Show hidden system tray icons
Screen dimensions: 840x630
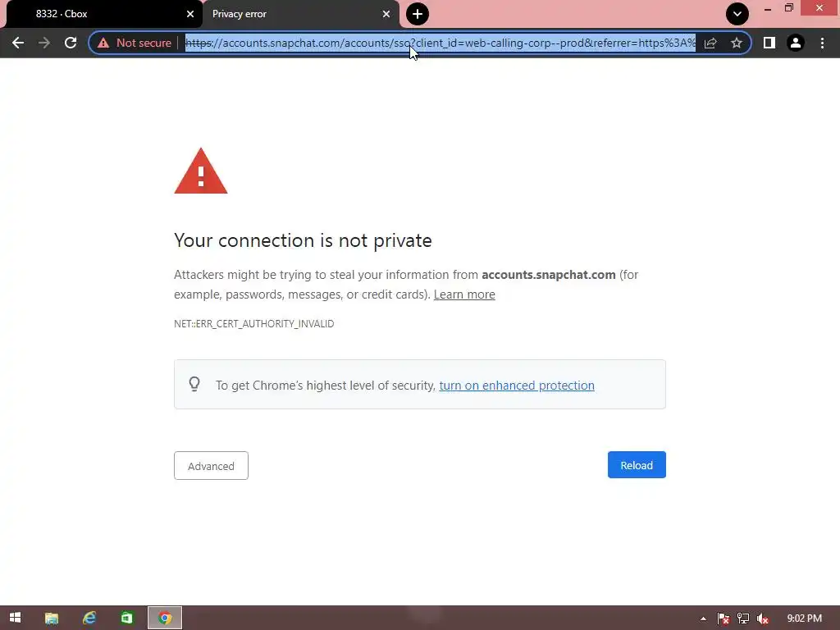click(703, 619)
